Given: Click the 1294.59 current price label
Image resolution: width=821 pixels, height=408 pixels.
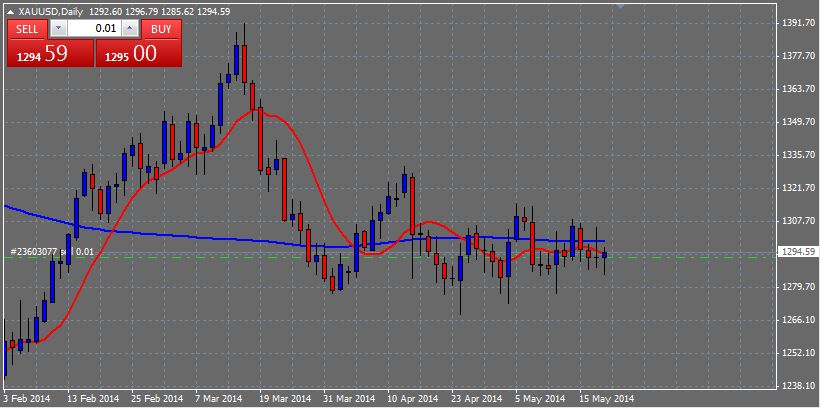Looking at the screenshot, I should (798, 252).
